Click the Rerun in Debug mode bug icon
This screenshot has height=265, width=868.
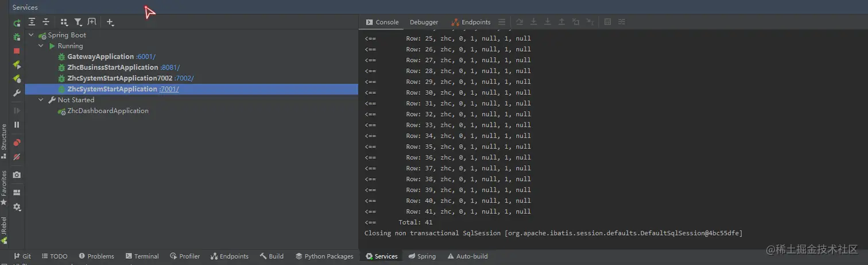(x=17, y=37)
